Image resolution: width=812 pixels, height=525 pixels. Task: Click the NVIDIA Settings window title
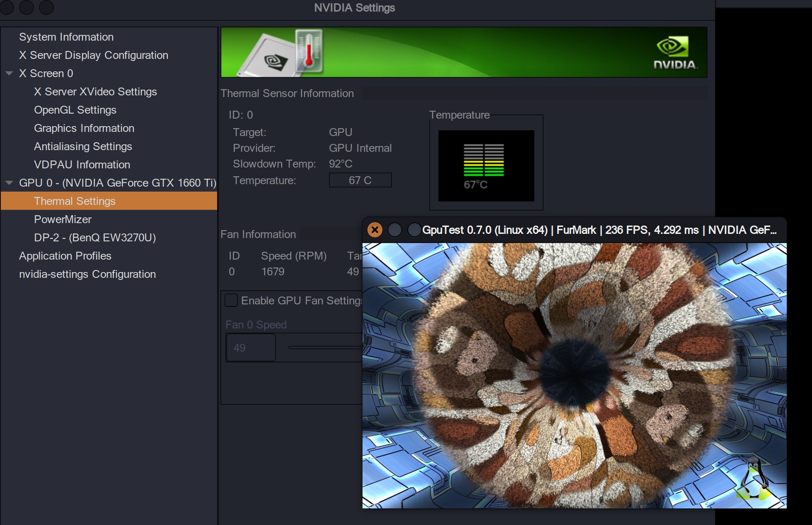tap(354, 8)
